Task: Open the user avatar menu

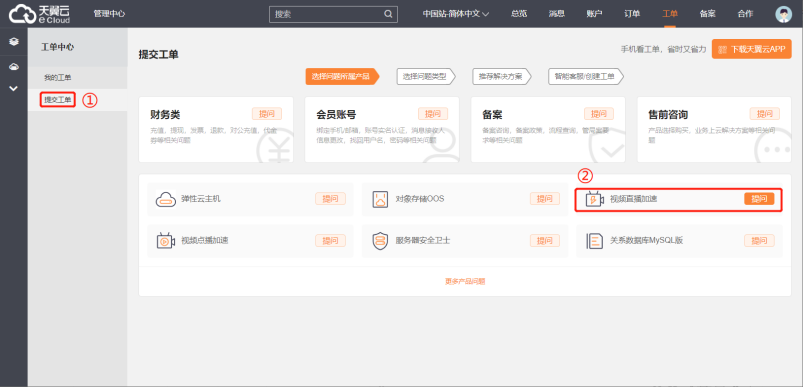Action: (x=783, y=14)
